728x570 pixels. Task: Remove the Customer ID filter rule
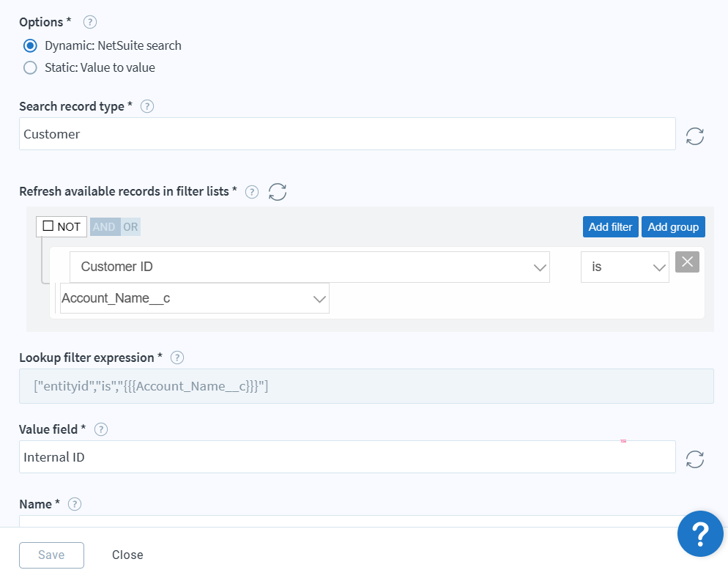[687, 262]
